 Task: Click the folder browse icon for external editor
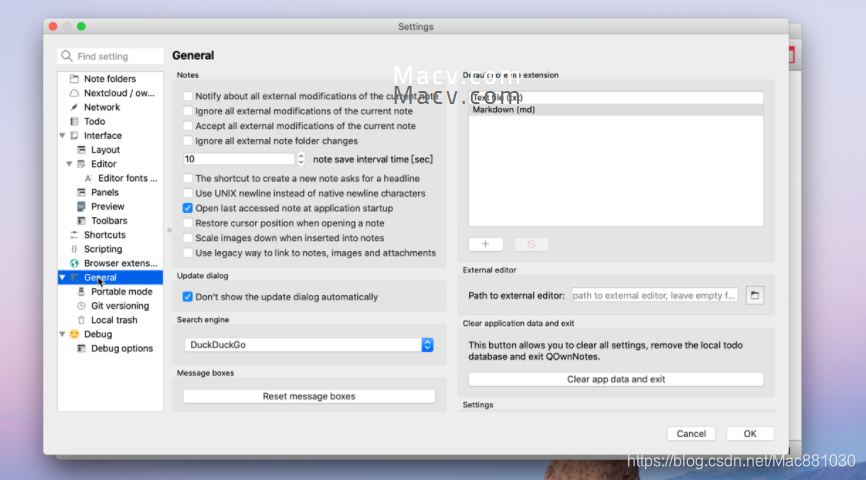point(754,296)
